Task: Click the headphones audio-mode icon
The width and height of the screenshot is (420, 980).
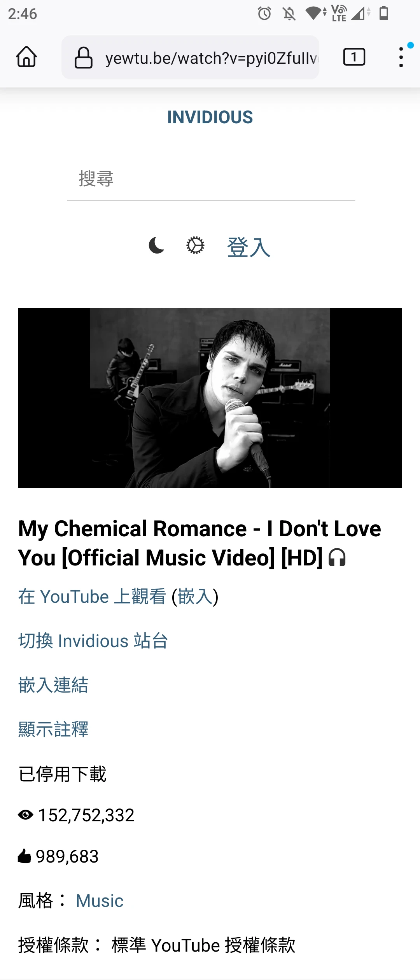Action: [x=337, y=557]
